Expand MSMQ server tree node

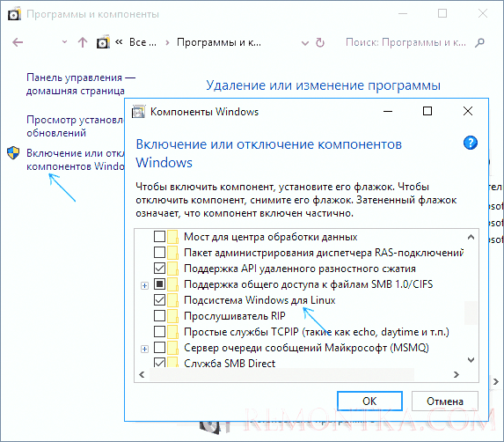(144, 349)
